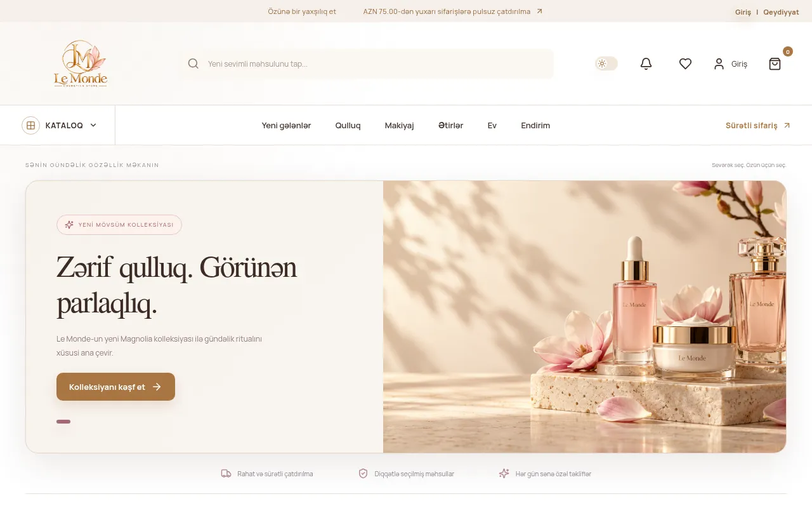The image size is (812, 508).
Task: Expand the KATALOQ dropdown chevron
Action: click(x=93, y=125)
